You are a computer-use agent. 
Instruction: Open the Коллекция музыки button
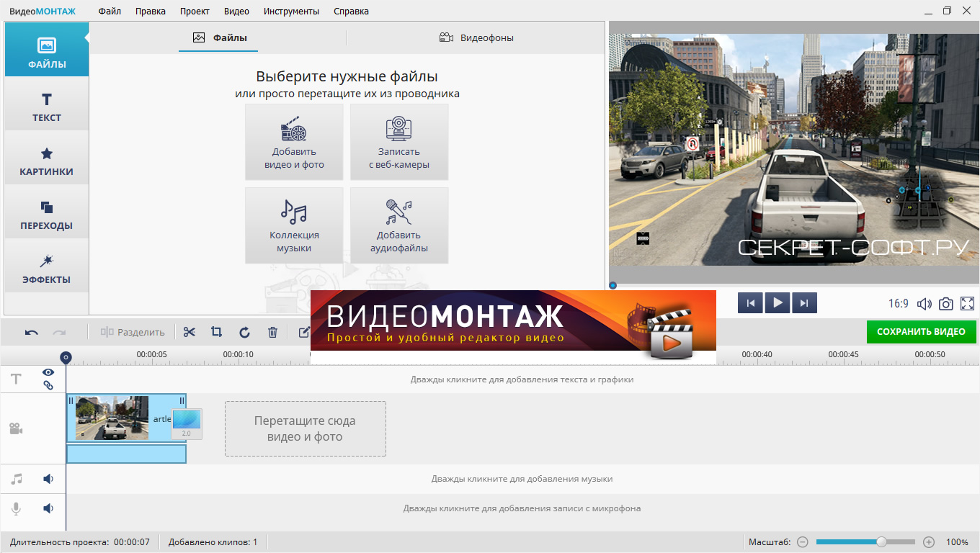(x=294, y=225)
